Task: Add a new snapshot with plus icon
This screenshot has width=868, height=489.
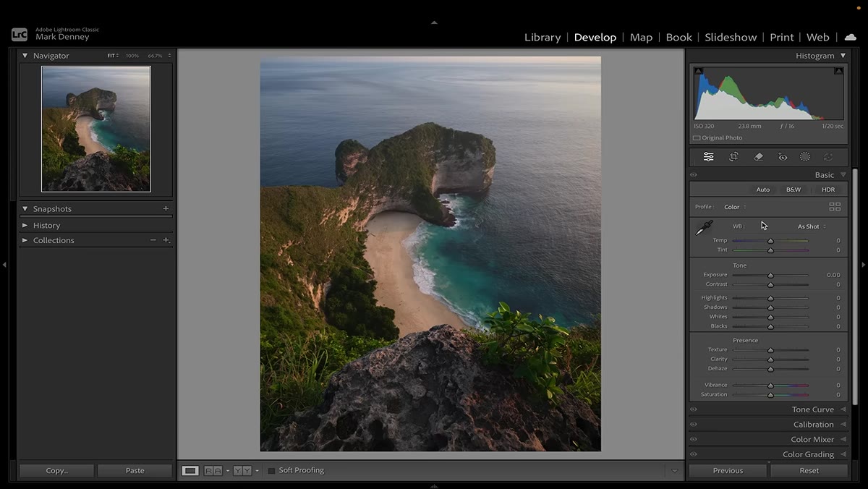Action: pyautogui.click(x=166, y=208)
